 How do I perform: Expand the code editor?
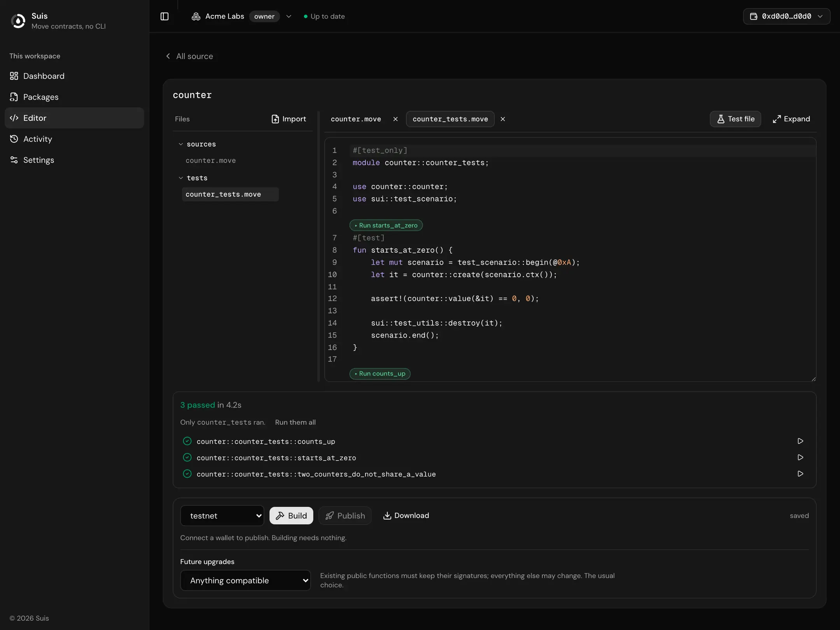[x=791, y=119]
